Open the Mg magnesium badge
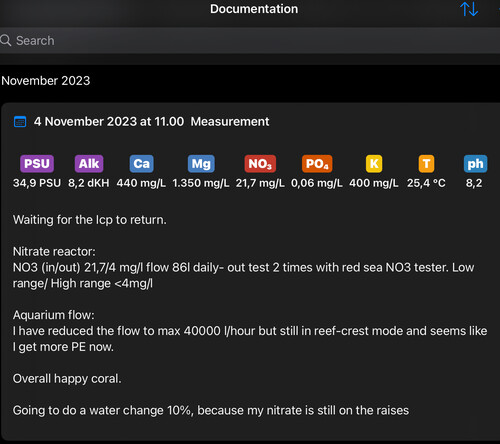500x444 pixels. click(x=201, y=164)
